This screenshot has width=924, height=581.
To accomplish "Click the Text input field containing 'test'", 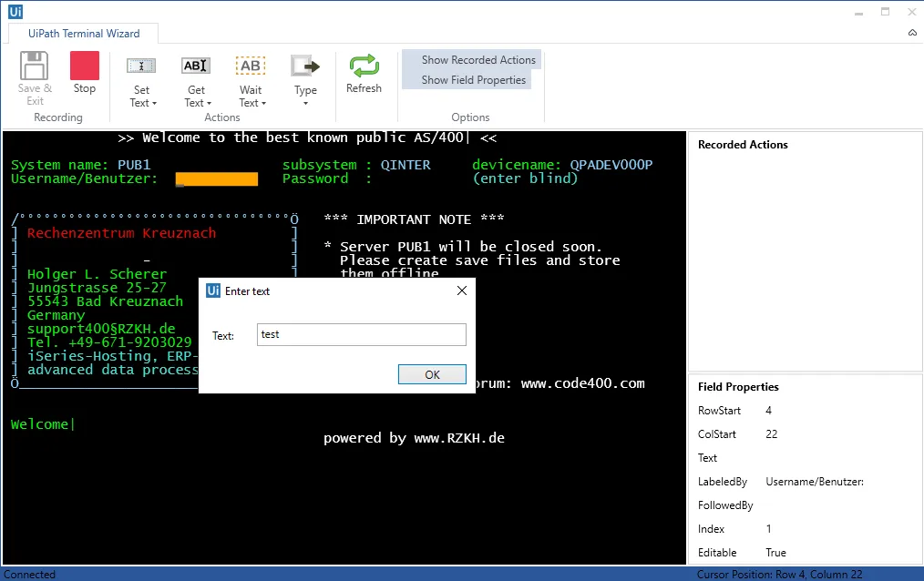I will click(x=361, y=334).
